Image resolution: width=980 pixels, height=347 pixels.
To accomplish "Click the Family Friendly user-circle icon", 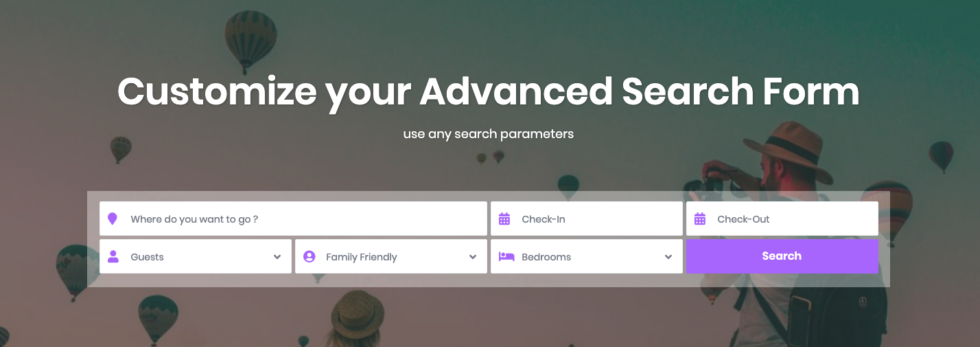I will [309, 256].
